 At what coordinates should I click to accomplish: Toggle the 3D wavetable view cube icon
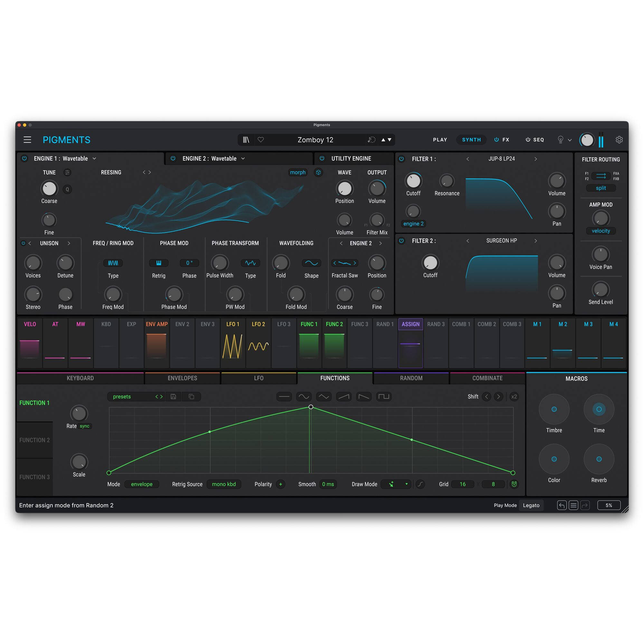coord(318,172)
